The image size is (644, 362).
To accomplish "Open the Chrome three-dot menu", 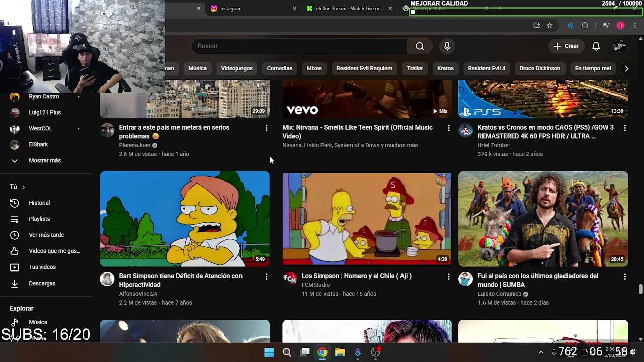I will [x=635, y=25].
